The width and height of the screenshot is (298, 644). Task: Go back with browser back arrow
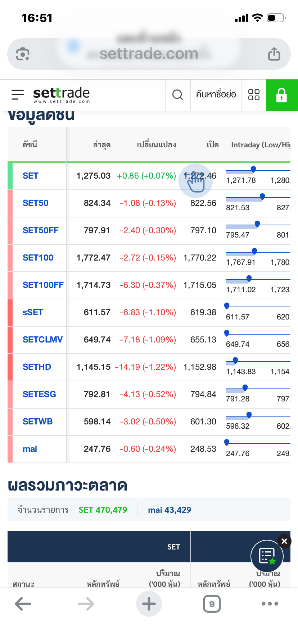[x=23, y=604]
